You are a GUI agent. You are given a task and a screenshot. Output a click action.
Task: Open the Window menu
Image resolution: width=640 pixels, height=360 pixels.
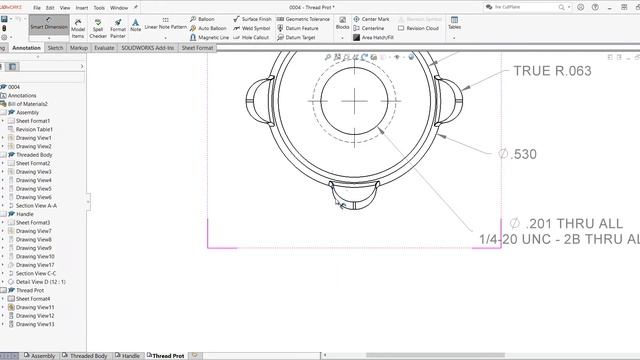119,8
